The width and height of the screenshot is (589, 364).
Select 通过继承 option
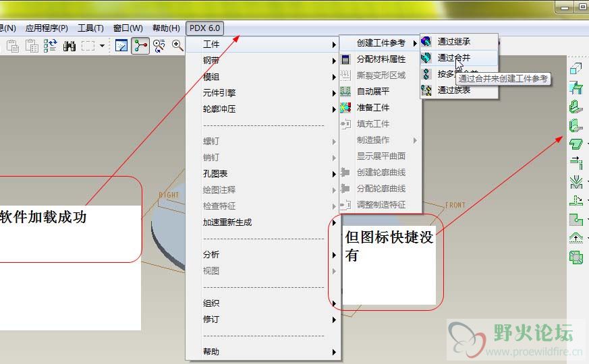pos(459,42)
